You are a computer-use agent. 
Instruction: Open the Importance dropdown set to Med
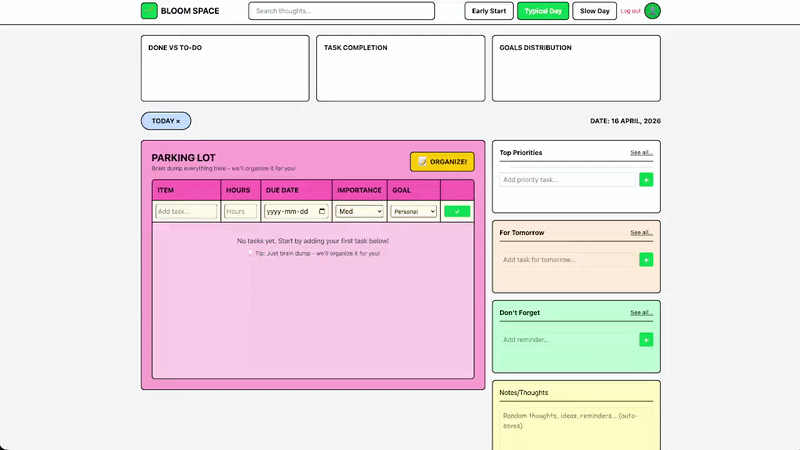(x=359, y=211)
